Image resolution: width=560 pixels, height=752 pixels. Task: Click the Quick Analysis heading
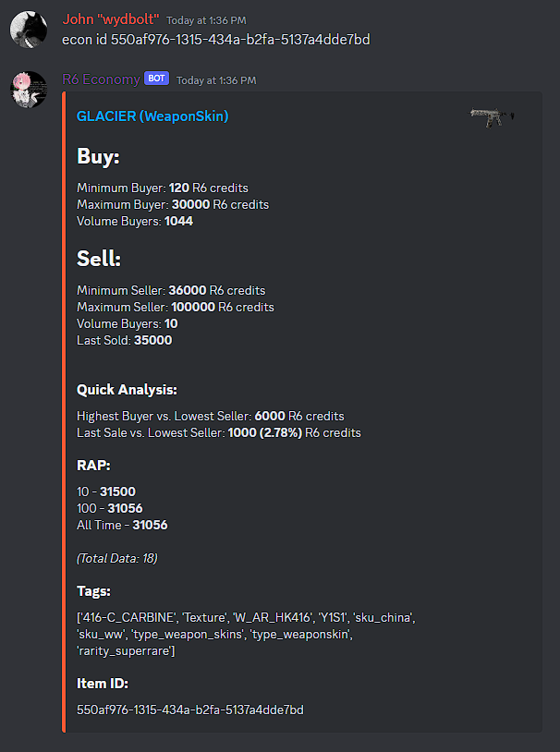(128, 390)
